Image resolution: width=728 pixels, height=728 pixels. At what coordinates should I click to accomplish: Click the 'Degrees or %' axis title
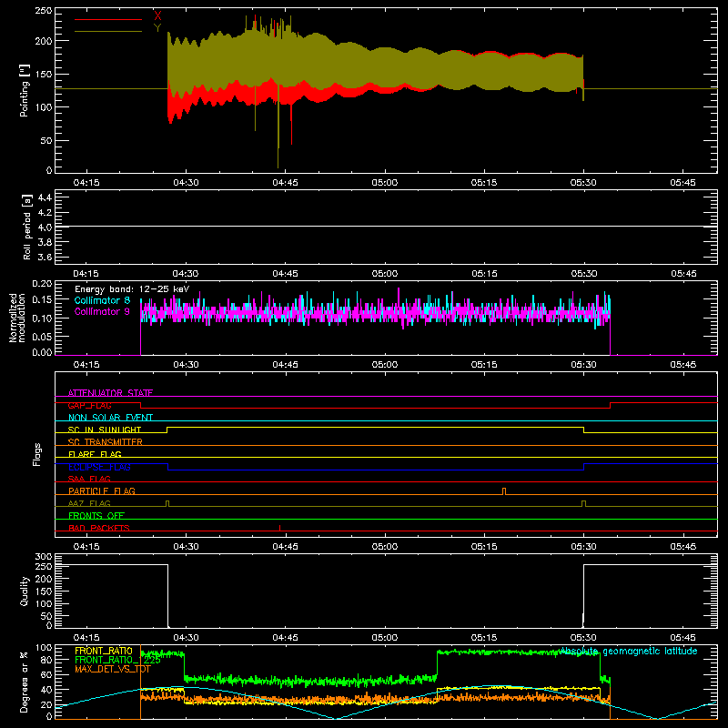point(24,682)
